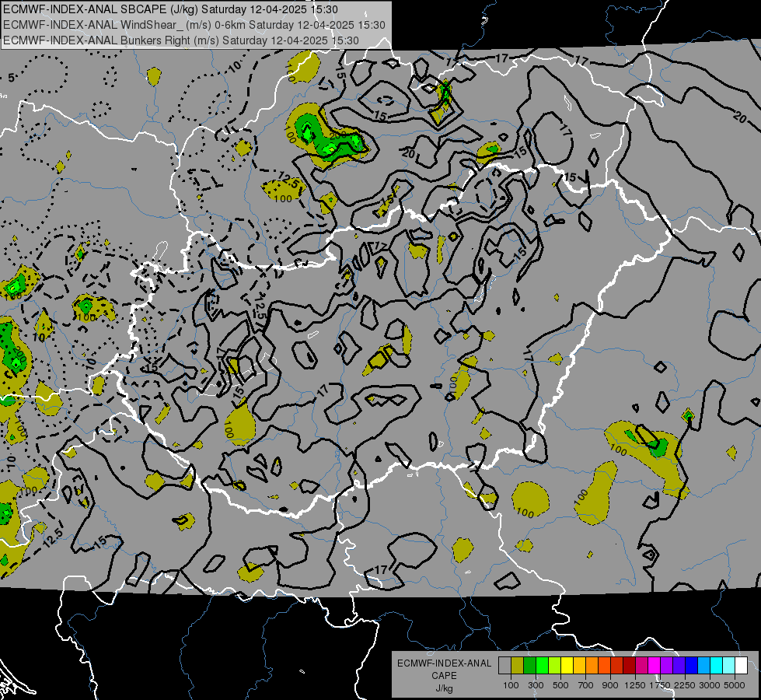Click the CAPE label in the legend box
Screen dimensions: 761x700
point(444,676)
